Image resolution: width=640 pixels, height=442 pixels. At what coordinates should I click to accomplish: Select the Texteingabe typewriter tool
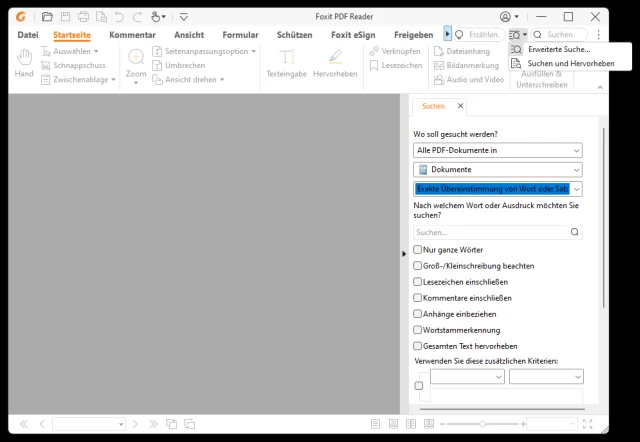286,62
